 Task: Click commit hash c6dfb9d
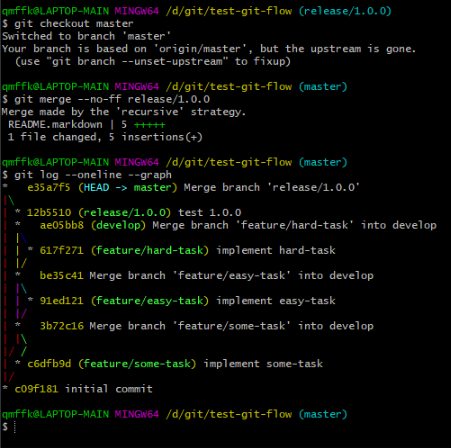pos(49,364)
